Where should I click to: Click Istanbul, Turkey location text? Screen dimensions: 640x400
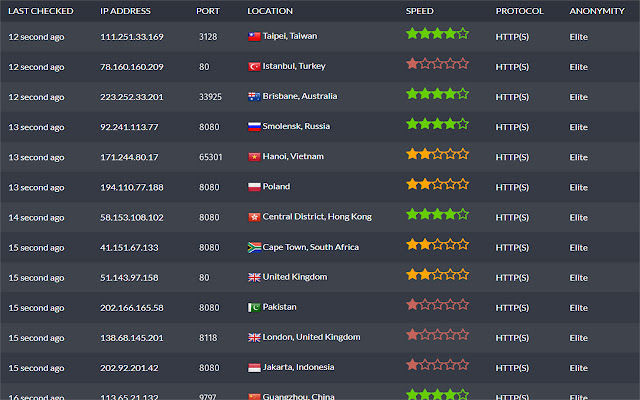[294, 66]
